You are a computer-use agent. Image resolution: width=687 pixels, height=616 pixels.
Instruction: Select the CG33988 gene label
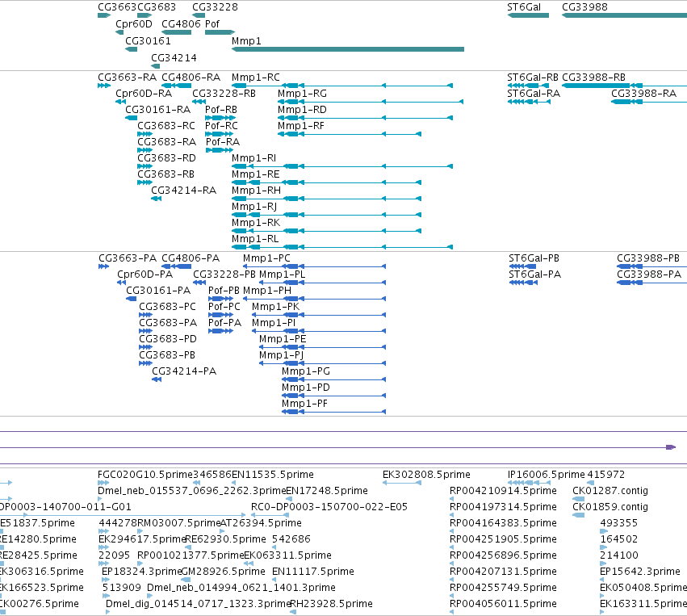[584, 7]
